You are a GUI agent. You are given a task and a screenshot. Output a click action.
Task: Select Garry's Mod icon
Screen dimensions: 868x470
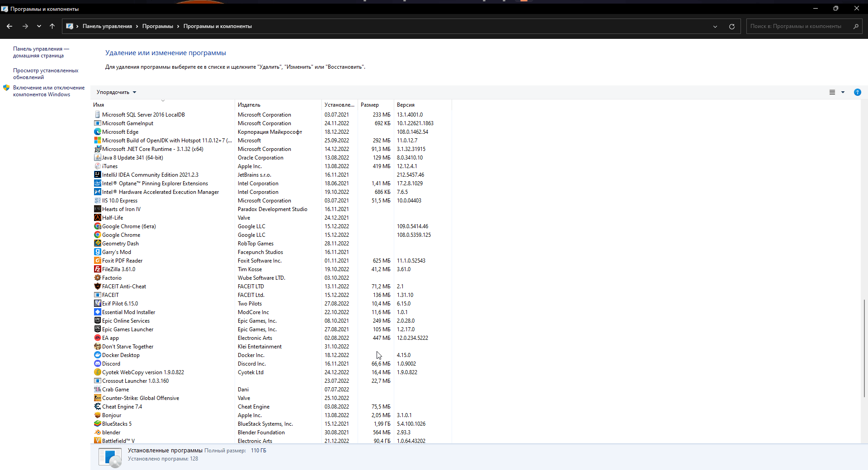click(97, 252)
